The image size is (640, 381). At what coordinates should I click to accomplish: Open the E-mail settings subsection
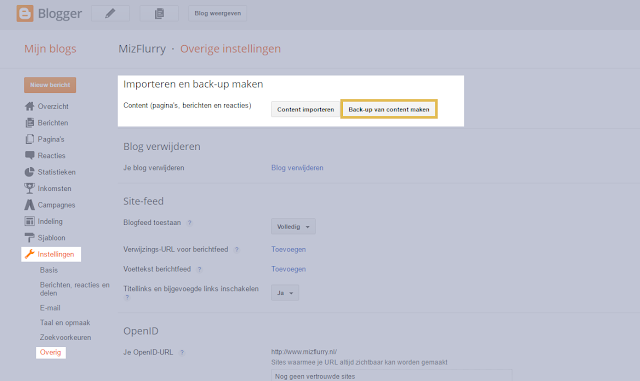click(50, 308)
